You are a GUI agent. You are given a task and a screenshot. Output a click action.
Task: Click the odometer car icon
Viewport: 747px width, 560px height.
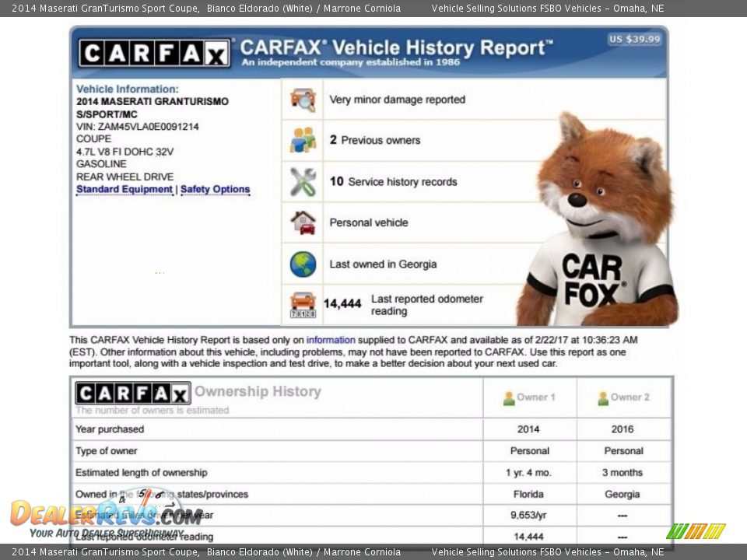pyautogui.click(x=303, y=305)
